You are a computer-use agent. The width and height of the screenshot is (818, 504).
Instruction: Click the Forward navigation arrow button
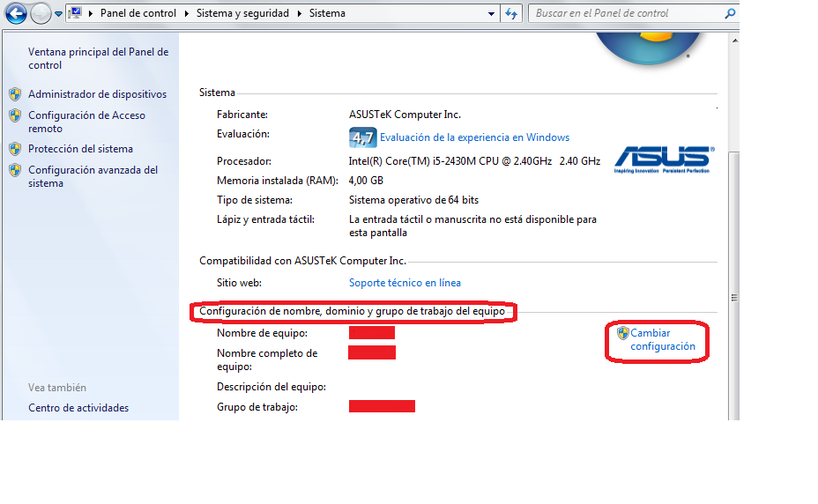(41, 14)
